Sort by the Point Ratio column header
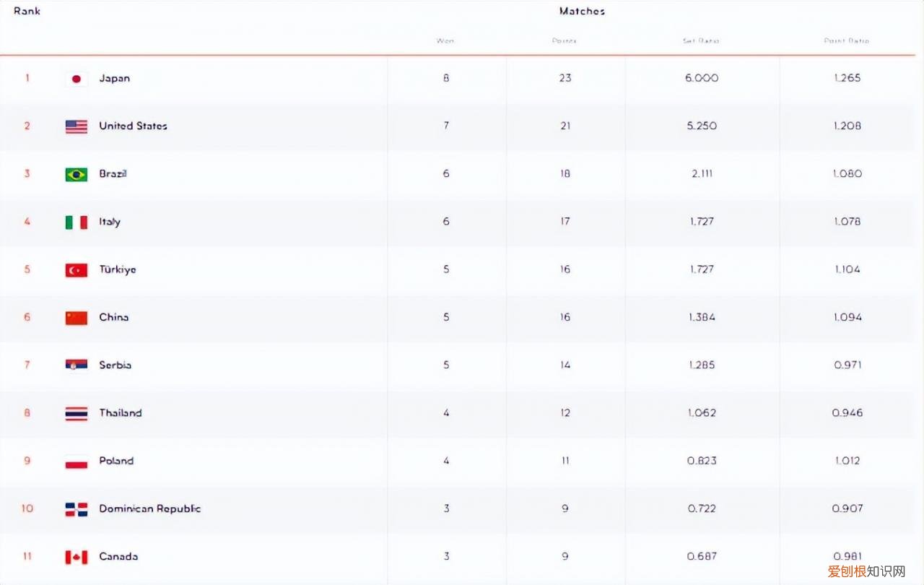924x585 pixels. [847, 40]
